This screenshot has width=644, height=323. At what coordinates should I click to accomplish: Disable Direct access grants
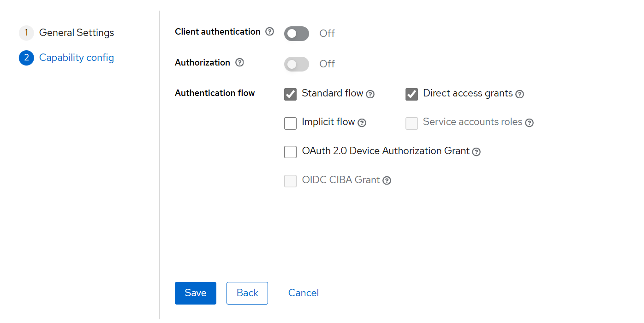click(411, 94)
